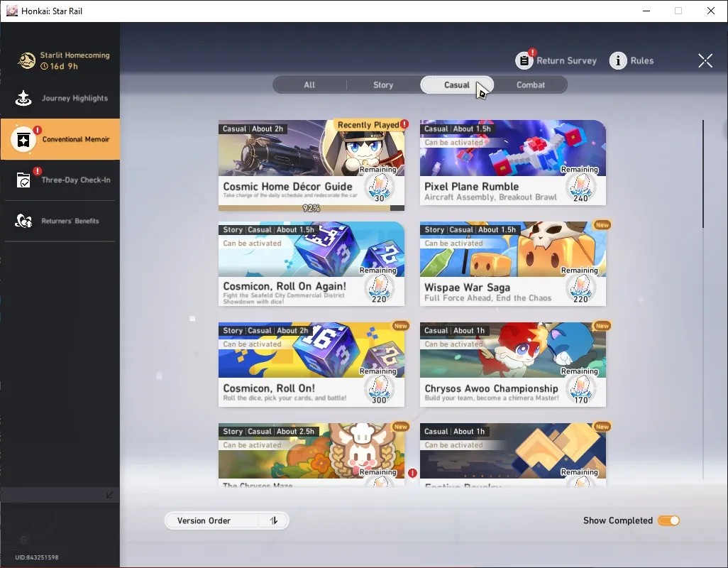
Task: Click 'Can be activated' on Wispae War Saga card
Action: (x=453, y=244)
